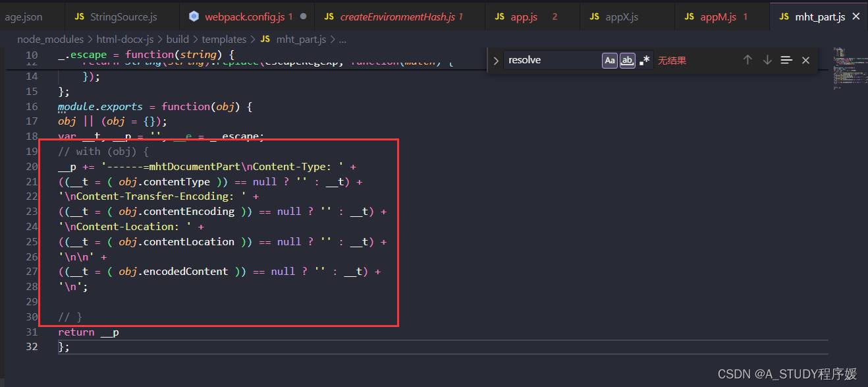Open the breadcrumb ellipsis symbol segment
The height and width of the screenshot is (387, 868).
point(342,40)
